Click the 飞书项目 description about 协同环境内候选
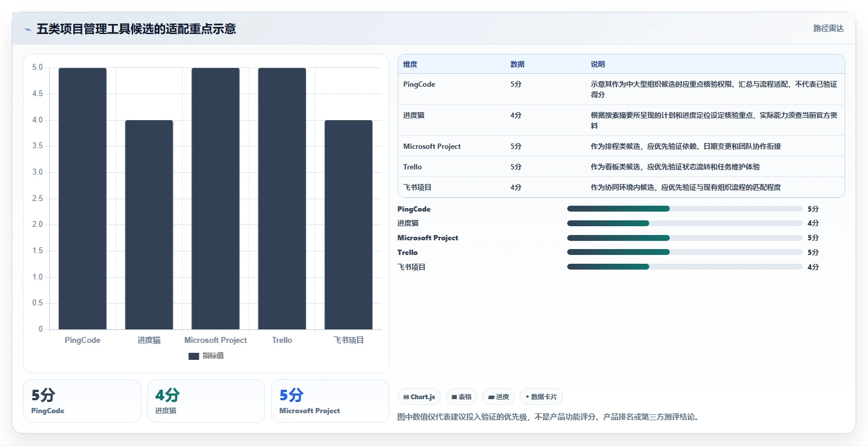 click(686, 188)
